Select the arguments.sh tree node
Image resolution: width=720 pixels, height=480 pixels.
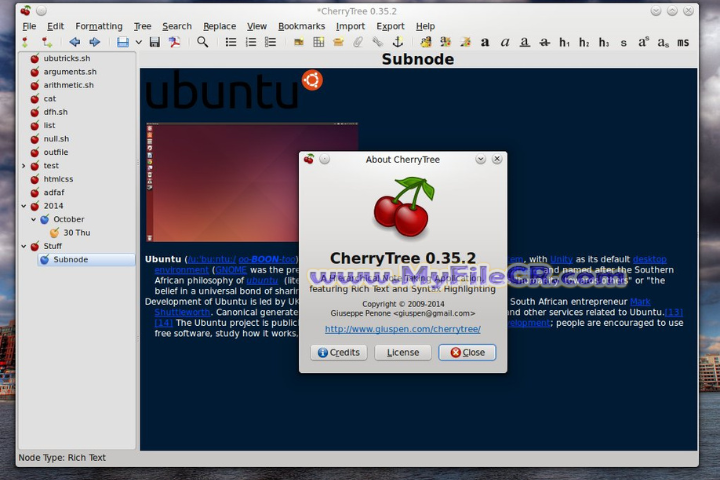[70, 72]
